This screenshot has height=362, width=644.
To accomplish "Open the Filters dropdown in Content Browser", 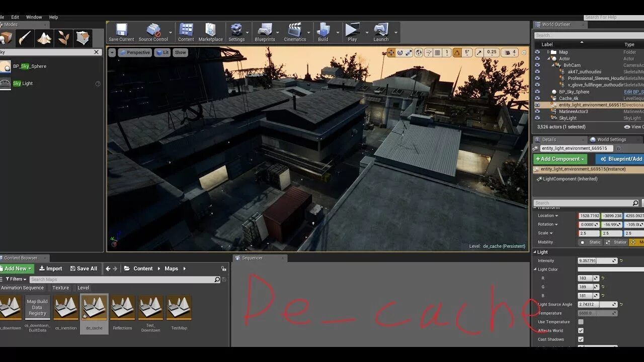I will tap(15, 279).
